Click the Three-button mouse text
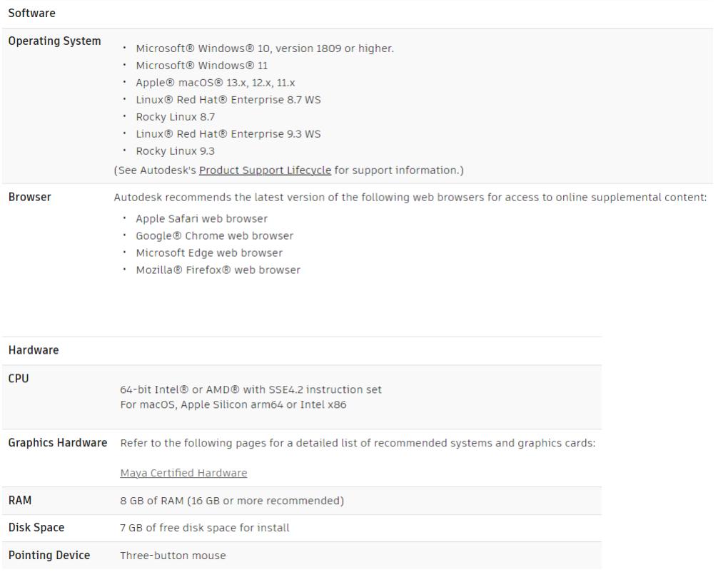Screen dimensions: 728x577 pyautogui.click(x=173, y=555)
